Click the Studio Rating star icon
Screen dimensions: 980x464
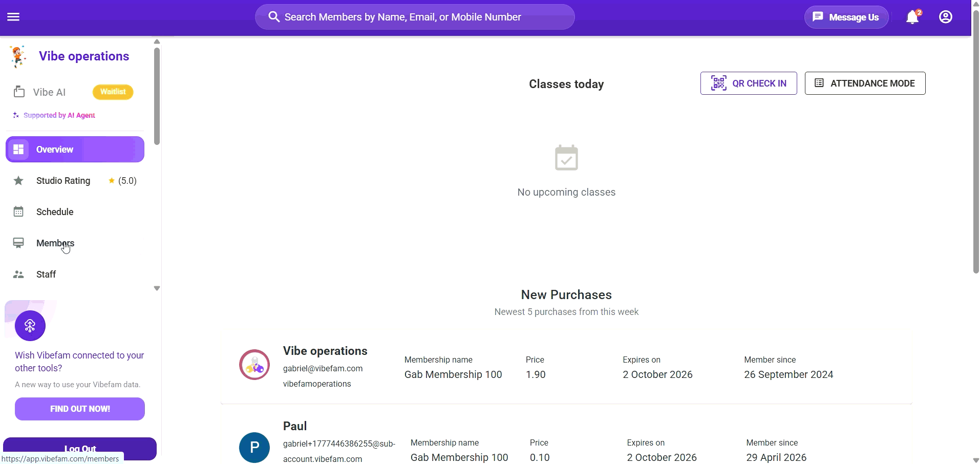point(18,181)
